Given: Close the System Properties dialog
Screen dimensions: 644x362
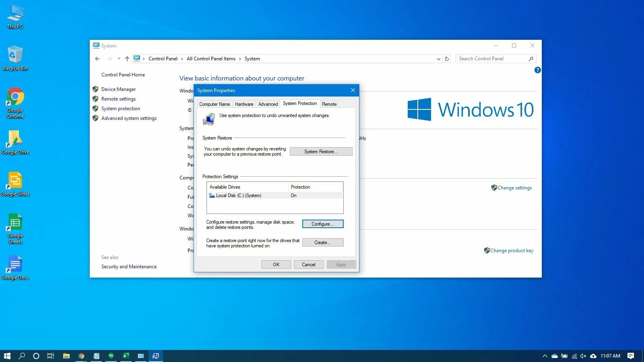Looking at the screenshot, I should (353, 90).
